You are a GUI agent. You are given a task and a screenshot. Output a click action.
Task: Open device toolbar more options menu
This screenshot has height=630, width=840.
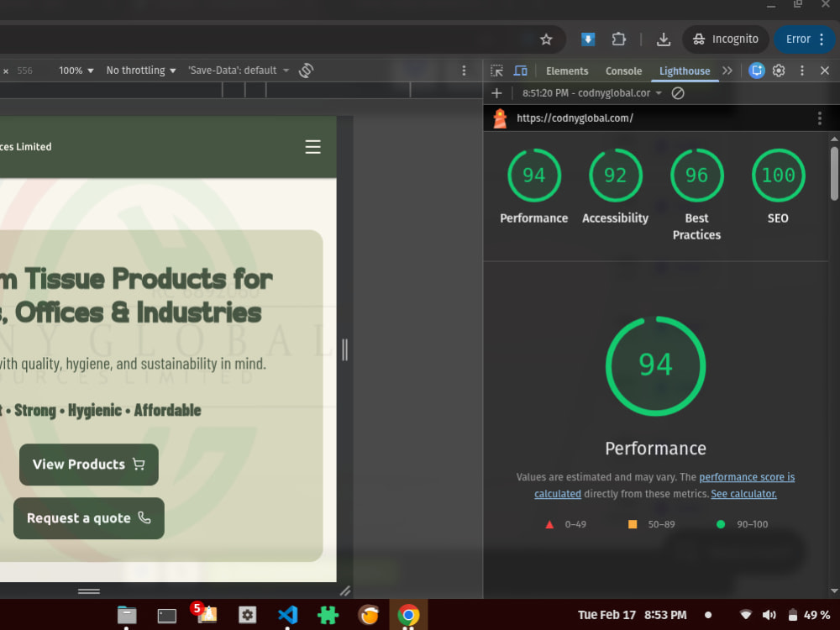[464, 71]
